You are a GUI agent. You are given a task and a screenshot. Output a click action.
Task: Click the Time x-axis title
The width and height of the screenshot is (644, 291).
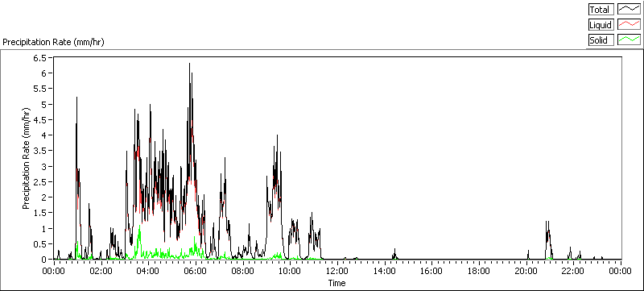click(336, 283)
